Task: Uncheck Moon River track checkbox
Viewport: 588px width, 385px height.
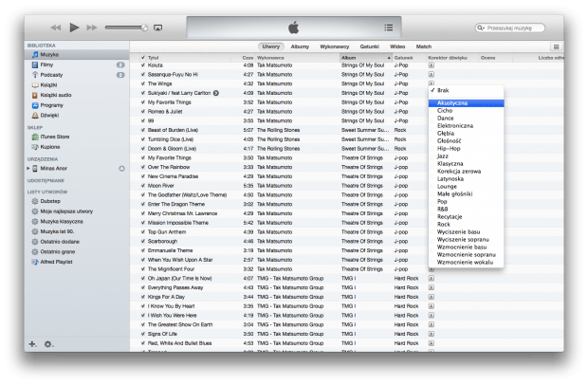Action: 143,186
